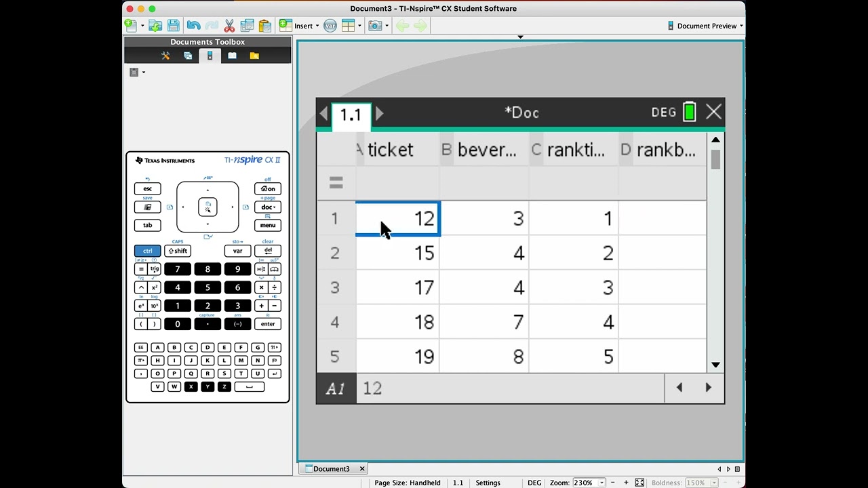868x488 pixels.
Task: Click the EE key on the keypad
Action: 141,348
